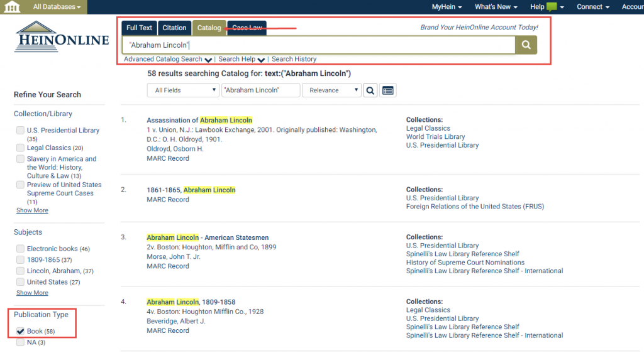Viewport: 644px width, 353px height.
Task: Open 1861-1865, Abraham Lincoln result
Action: click(x=191, y=190)
